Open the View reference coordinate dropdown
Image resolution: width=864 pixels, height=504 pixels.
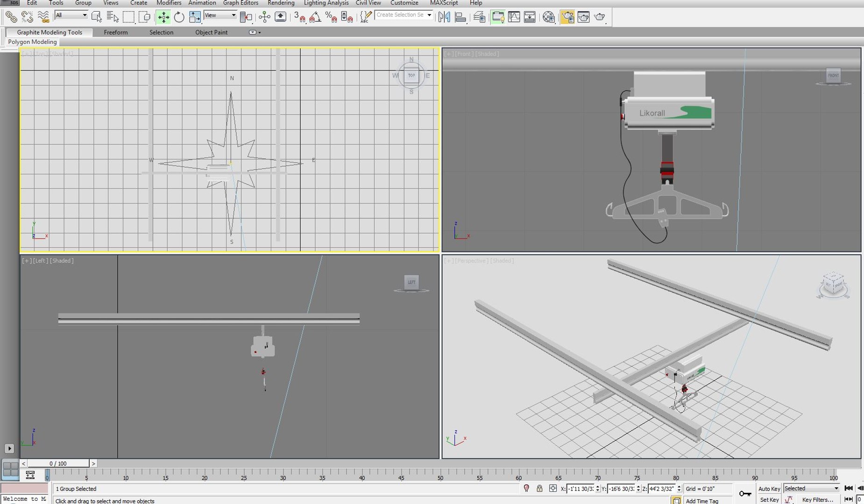click(x=220, y=15)
